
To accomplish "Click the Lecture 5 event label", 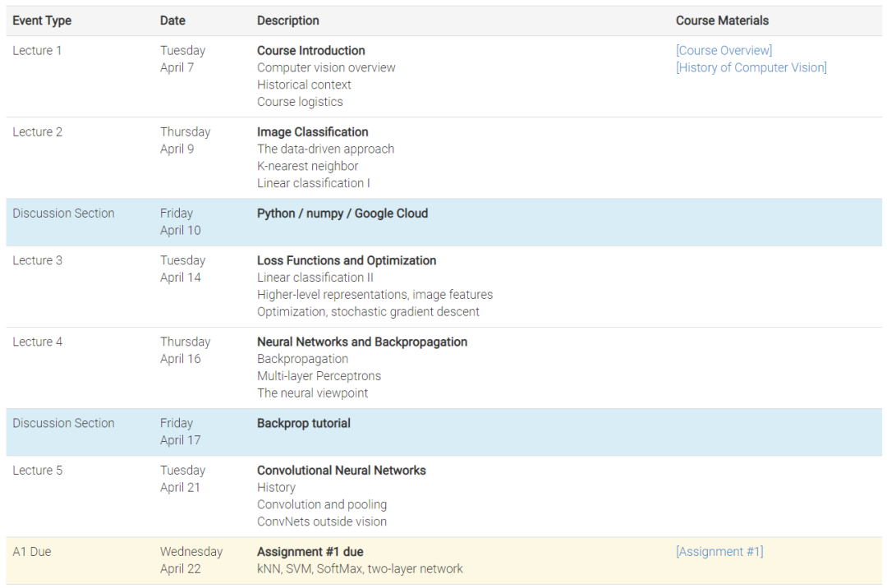I will (x=38, y=471).
